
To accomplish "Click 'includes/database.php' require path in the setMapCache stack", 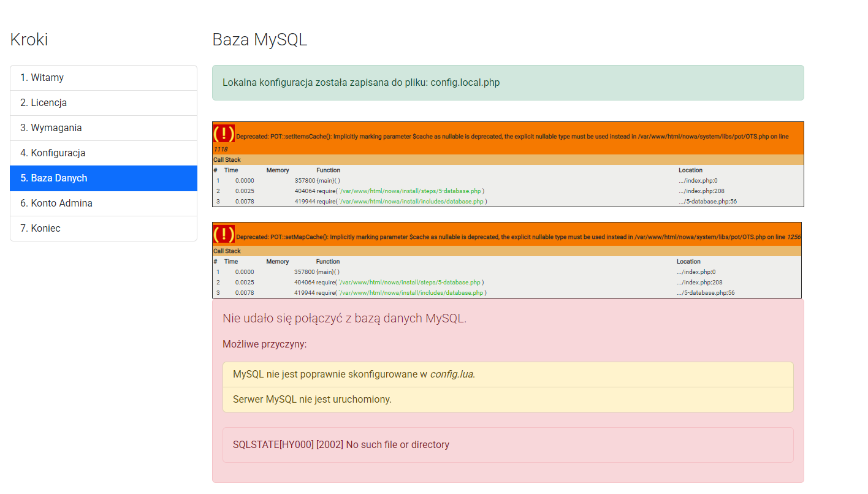I will (412, 293).
